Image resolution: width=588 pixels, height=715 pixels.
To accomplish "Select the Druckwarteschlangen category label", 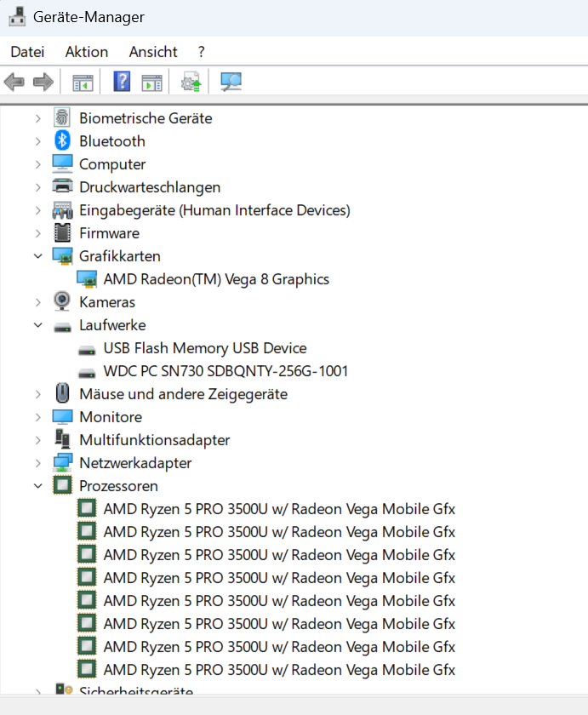I will click(150, 187).
